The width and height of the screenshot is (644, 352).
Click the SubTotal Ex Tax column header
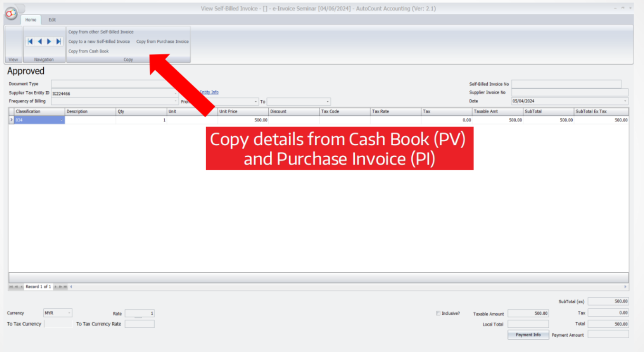pos(601,112)
